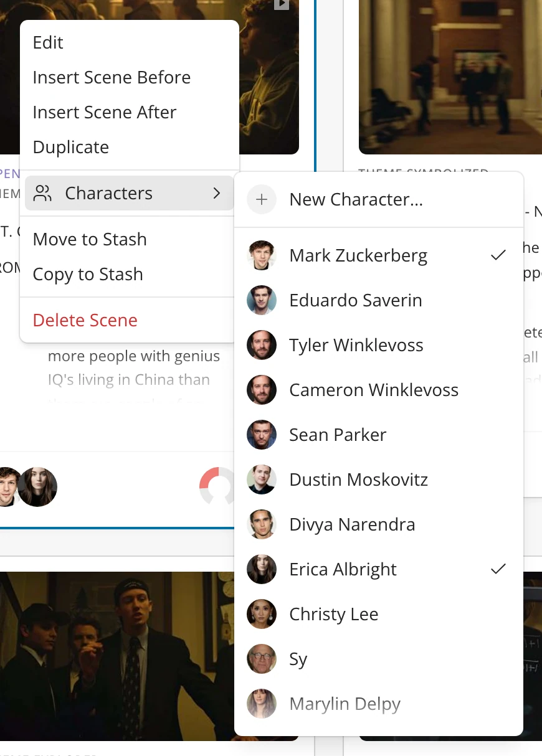542x756 pixels.
Task: Click the red circular progress ring
Action: [x=217, y=486]
